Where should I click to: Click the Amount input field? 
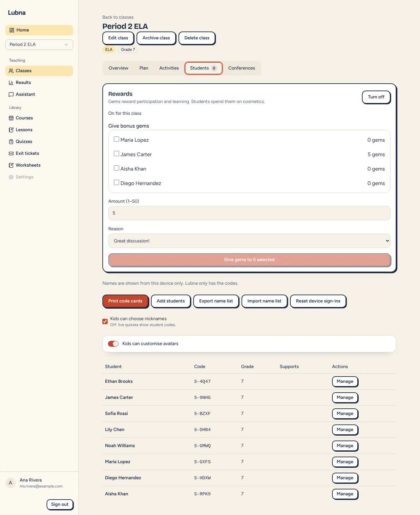pos(249,213)
